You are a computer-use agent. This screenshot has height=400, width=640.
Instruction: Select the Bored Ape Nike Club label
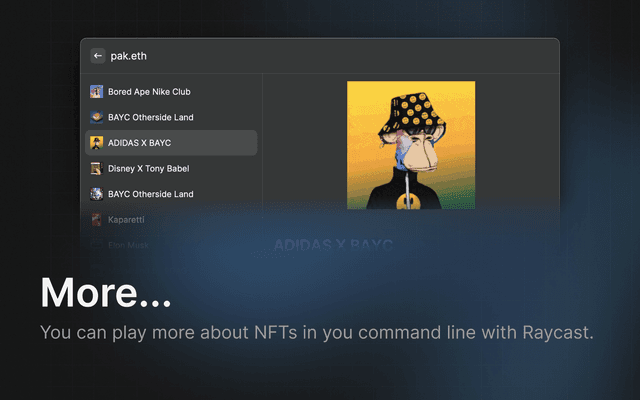[149, 92]
